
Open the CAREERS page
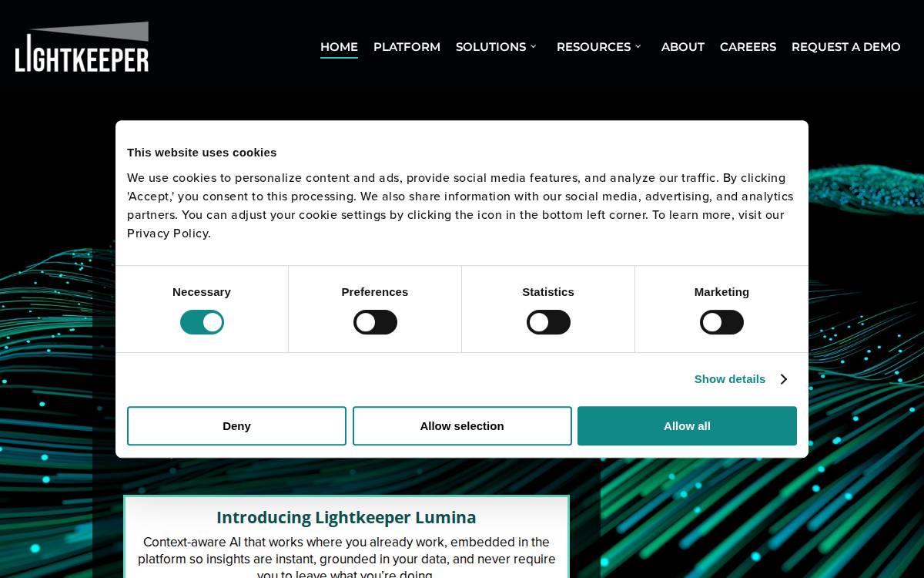[748, 47]
